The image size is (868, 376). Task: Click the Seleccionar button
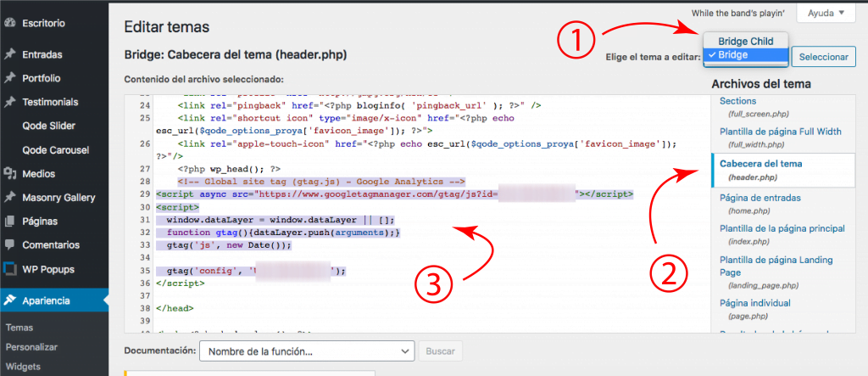(x=824, y=57)
